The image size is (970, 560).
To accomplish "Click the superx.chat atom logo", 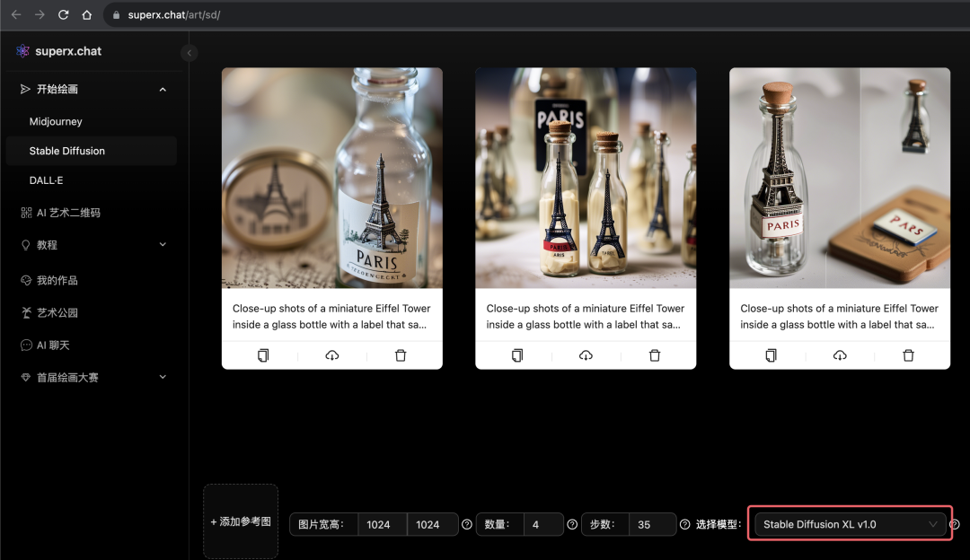I will pos(22,50).
